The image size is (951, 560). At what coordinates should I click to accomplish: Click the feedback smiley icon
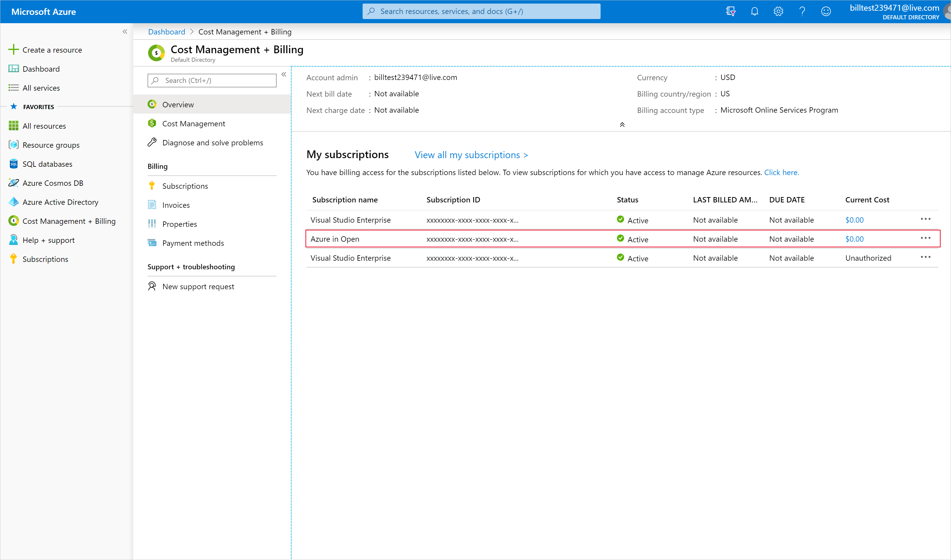[x=826, y=11]
